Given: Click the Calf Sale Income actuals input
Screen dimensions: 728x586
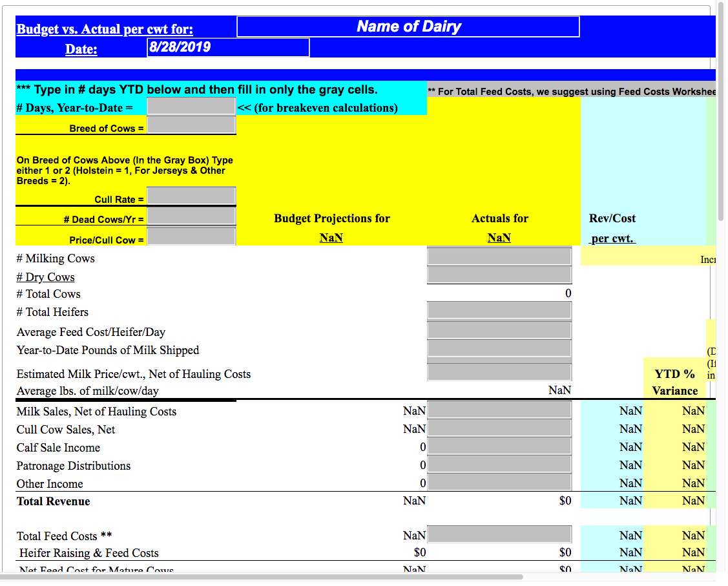Looking at the screenshot, I should tap(499, 446).
